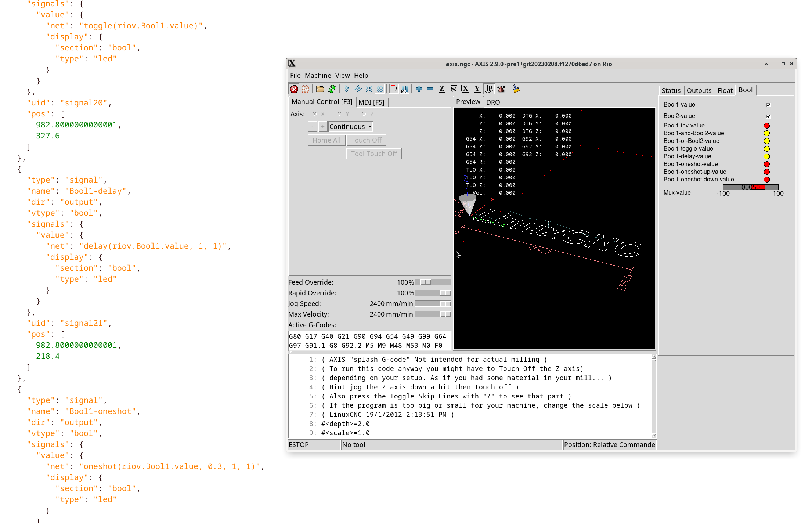Image resolution: width=812 pixels, height=523 pixels.
Task: Click the Feed Override slider
Action: tap(433, 282)
